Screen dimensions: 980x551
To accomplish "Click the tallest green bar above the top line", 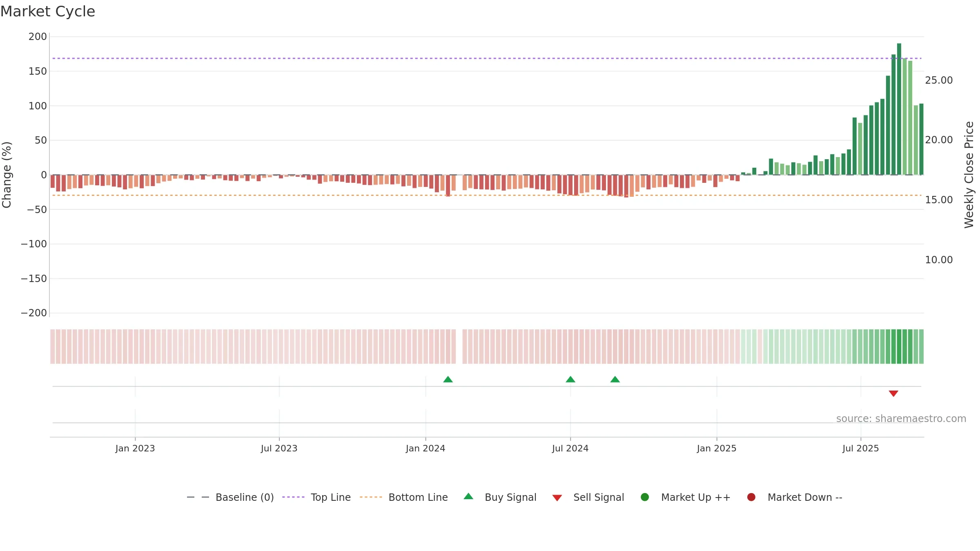I will click(x=899, y=109).
